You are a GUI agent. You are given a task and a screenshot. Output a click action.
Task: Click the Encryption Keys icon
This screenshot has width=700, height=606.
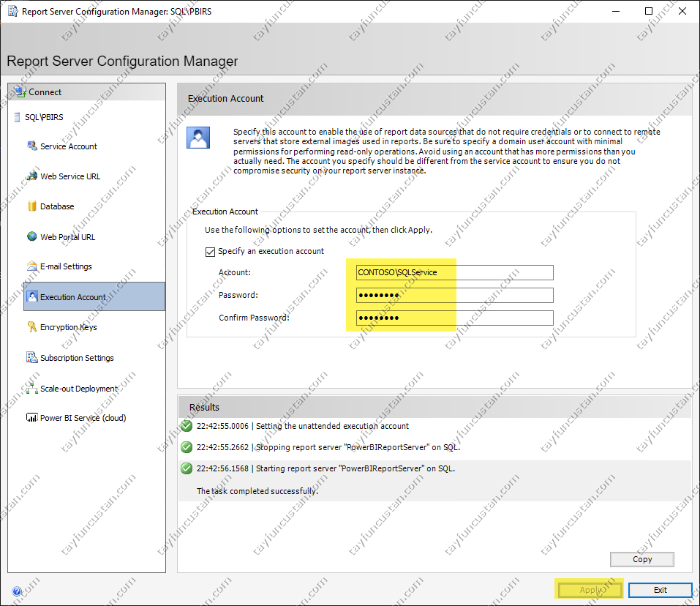[x=32, y=327]
